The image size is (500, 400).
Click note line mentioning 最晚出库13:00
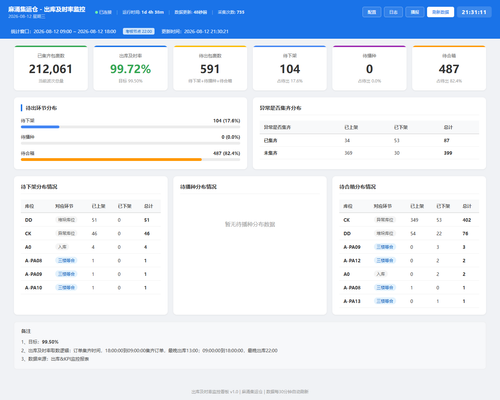pyautogui.click(x=149, y=350)
